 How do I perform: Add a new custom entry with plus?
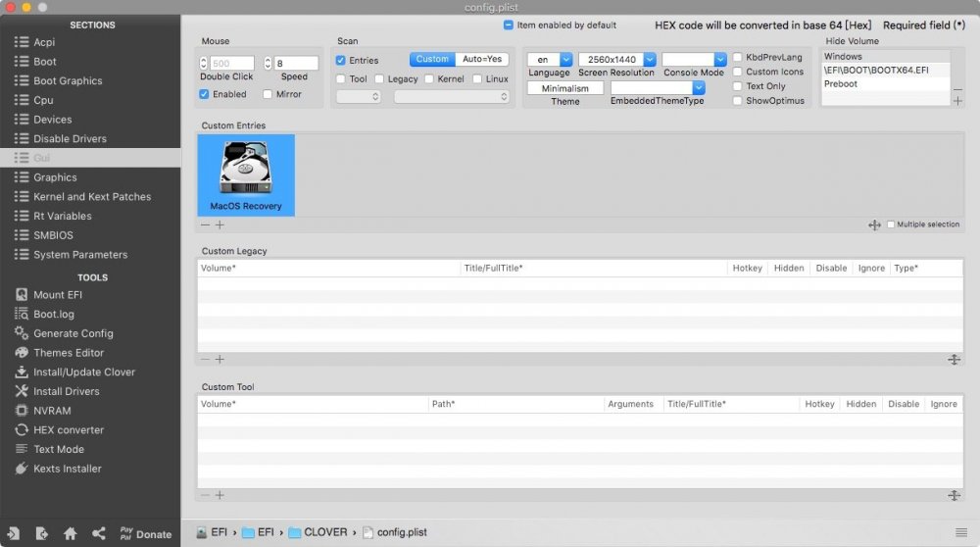pyautogui.click(x=220, y=224)
